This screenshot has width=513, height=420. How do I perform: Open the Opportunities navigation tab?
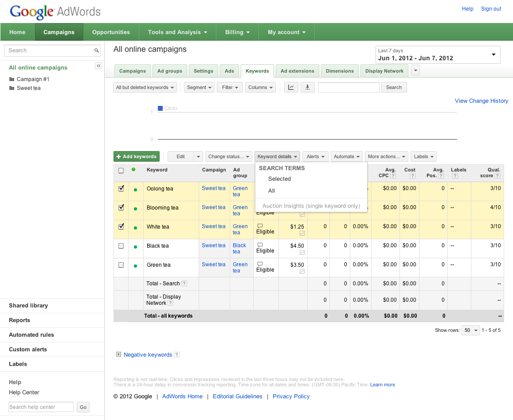[111, 32]
